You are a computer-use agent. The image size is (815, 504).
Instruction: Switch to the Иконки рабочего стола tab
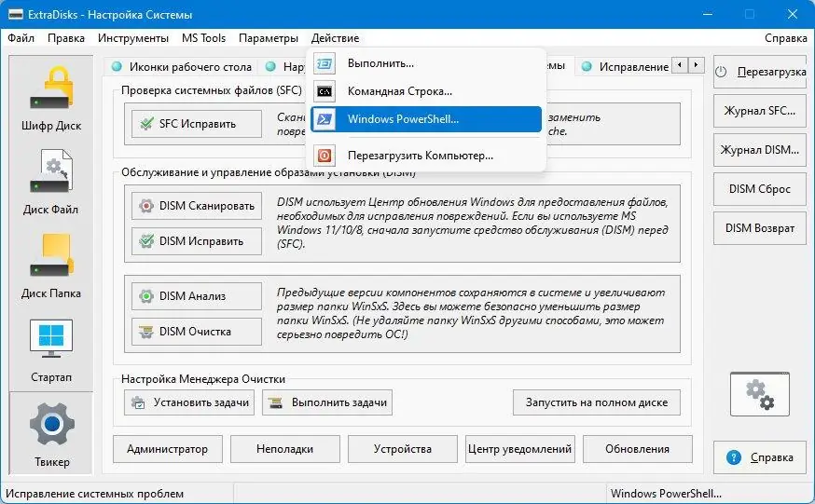pyautogui.click(x=182, y=66)
